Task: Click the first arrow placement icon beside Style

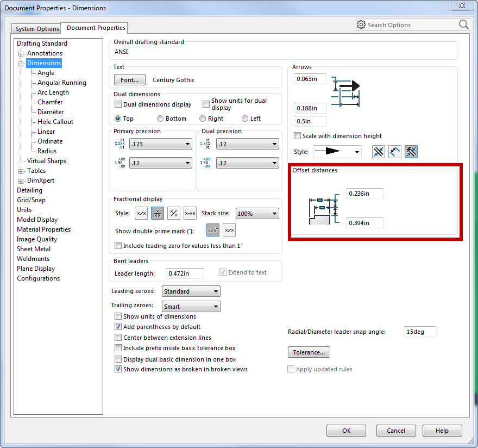Action: tap(379, 152)
